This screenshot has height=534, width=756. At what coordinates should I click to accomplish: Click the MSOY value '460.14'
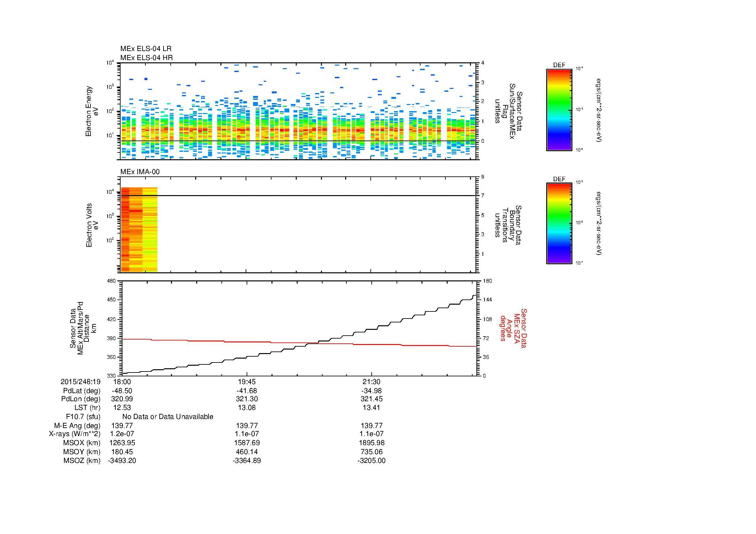247,452
